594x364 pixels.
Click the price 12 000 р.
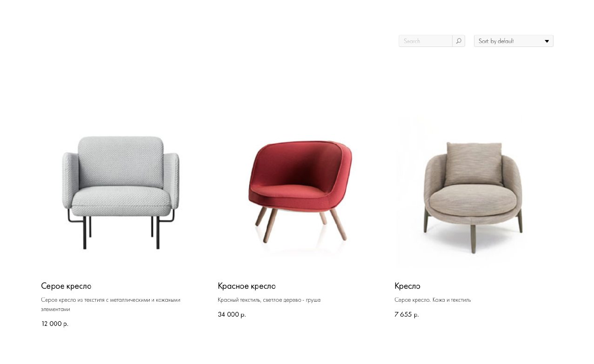tap(55, 324)
